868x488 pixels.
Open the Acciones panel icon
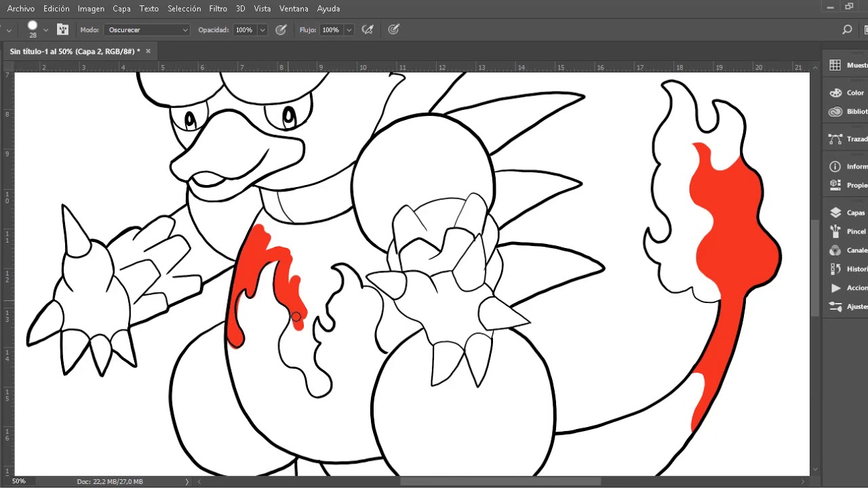pyautogui.click(x=835, y=288)
